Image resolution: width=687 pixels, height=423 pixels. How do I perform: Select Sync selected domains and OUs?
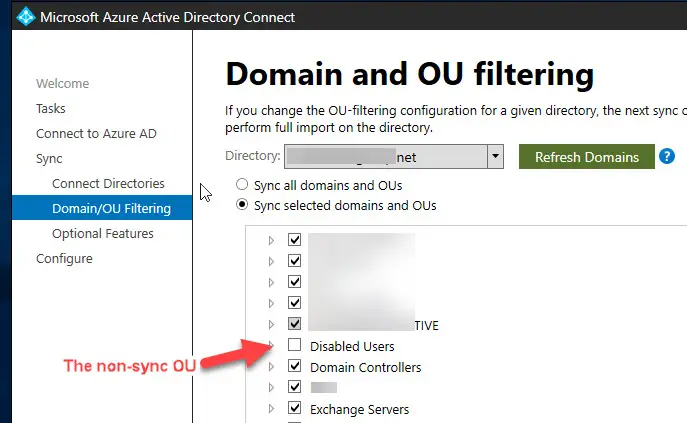pos(242,204)
